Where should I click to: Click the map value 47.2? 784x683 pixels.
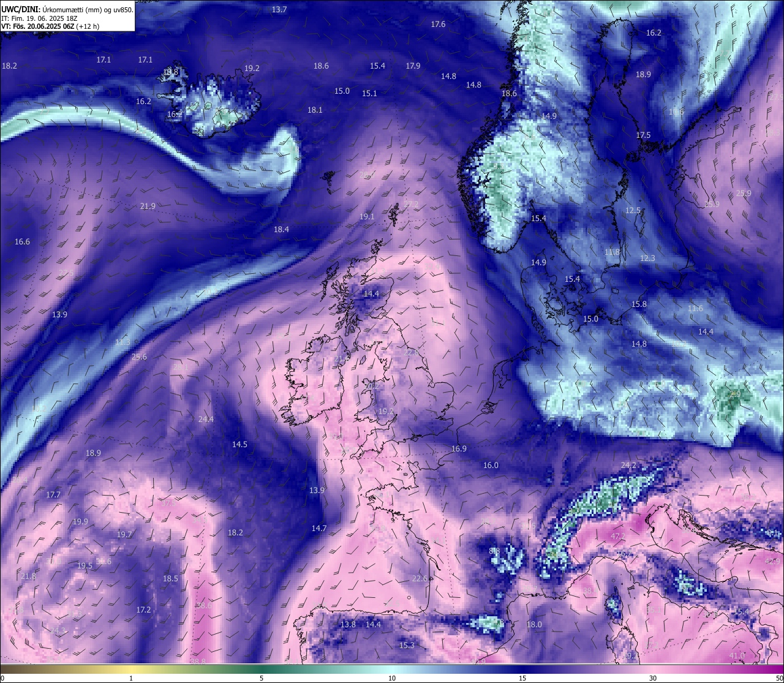tap(618, 537)
